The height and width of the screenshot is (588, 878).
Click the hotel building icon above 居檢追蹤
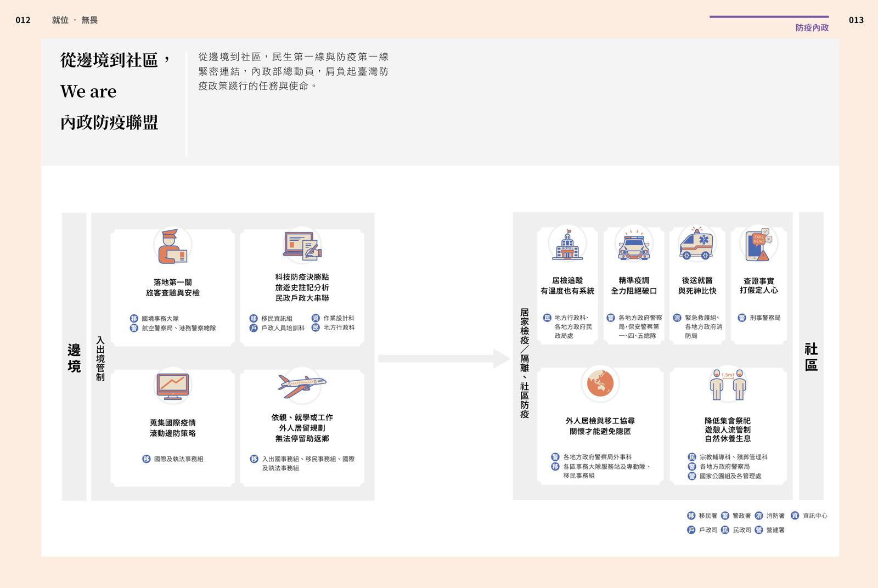pyautogui.click(x=567, y=245)
